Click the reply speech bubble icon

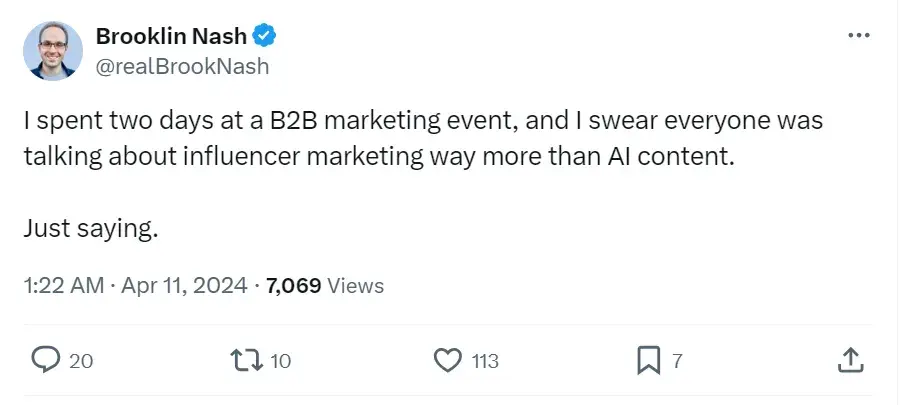(x=46, y=360)
